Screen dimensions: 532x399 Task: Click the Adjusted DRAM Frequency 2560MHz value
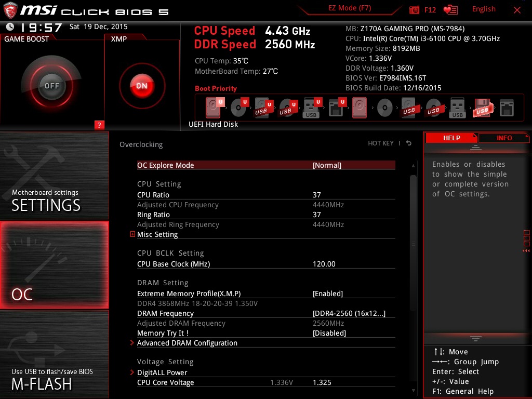(328, 323)
